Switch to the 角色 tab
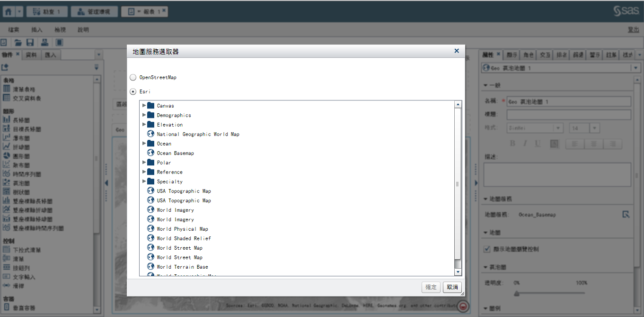Viewport: 644px width, 317px height. click(x=529, y=55)
